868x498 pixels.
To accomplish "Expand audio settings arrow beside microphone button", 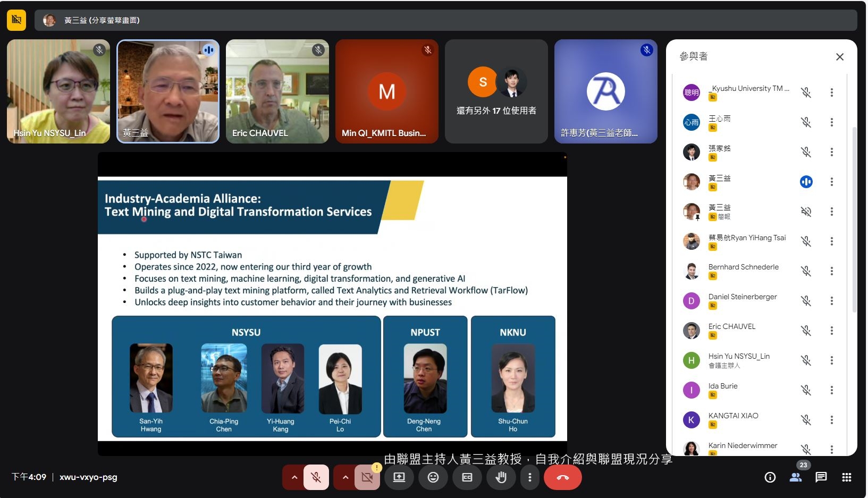I will coord(294,477).
